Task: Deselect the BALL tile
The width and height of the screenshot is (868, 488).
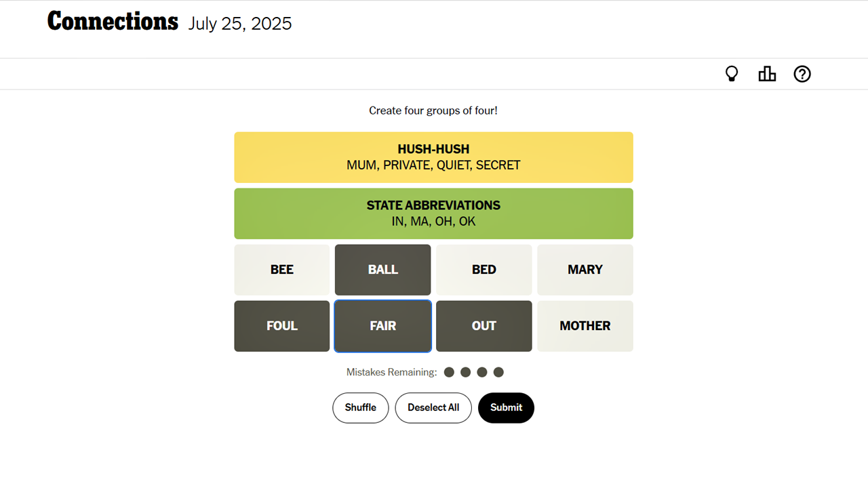Action: pyautogui.click(x=382, y=269)
